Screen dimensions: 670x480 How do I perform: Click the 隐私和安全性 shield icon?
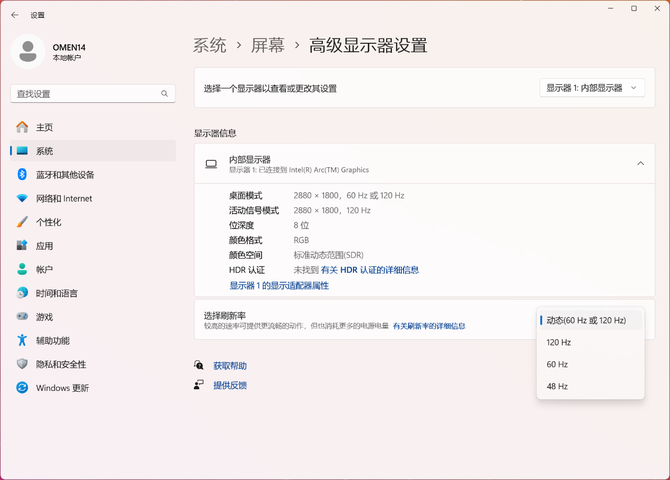[x=22, y=364]
